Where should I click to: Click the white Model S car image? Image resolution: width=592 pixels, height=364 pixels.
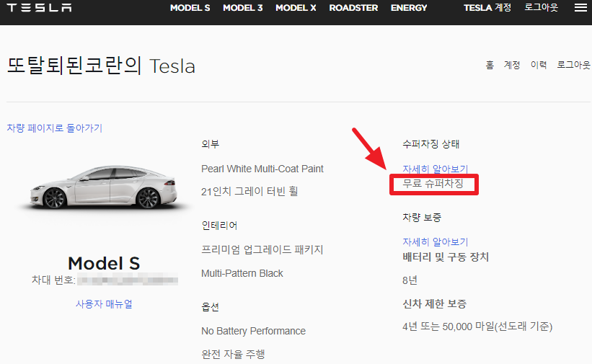(104, 187)
